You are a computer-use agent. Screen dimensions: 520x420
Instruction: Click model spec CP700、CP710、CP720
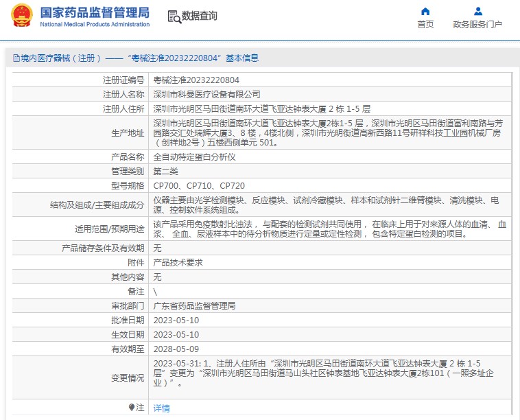tap(199, 186)
